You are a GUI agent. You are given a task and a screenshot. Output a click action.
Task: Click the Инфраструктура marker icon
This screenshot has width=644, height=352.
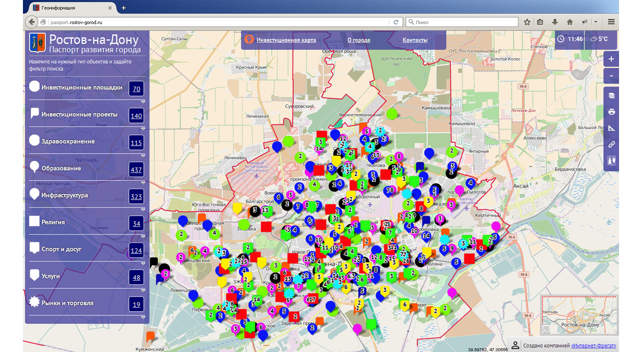click(x=35, y=194)
